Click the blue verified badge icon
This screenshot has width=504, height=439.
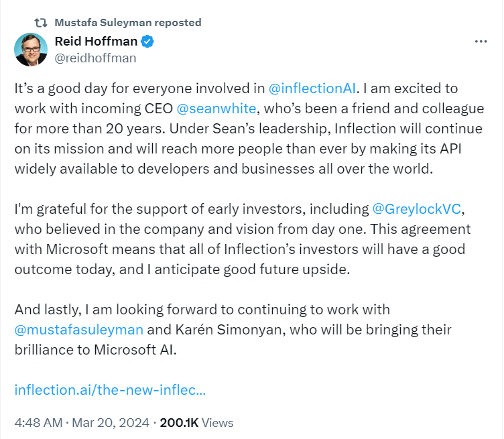click(x=148, y=42)
